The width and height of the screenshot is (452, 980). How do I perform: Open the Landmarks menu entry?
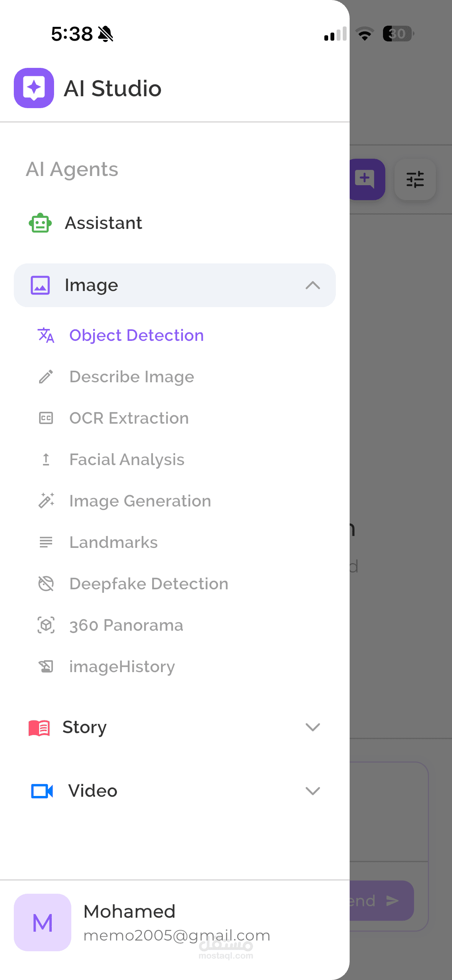[x=113, y=542]
